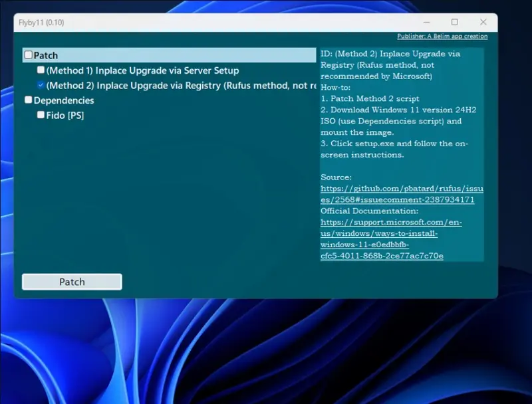The width and height of the screenshot is (532, 404).
Task: Click the 'Official Documentation:' label
Action: pyautogui.click(x=370, y=211)
